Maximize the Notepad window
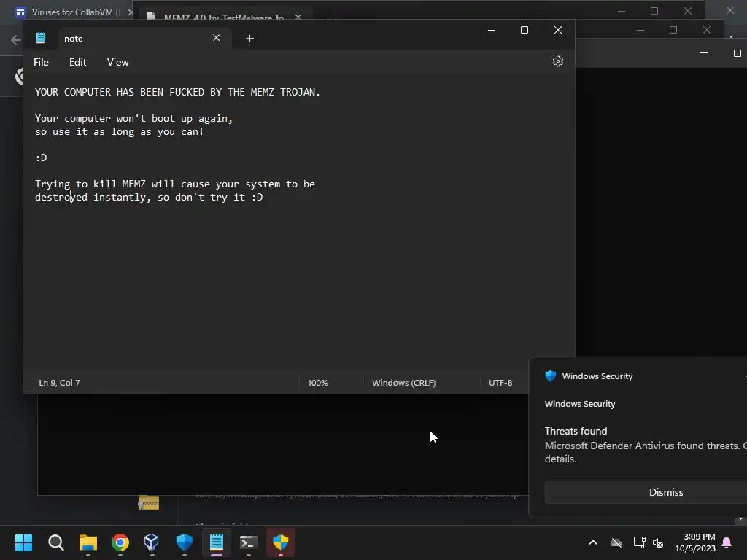747x560 pixels. click(525, 30)
